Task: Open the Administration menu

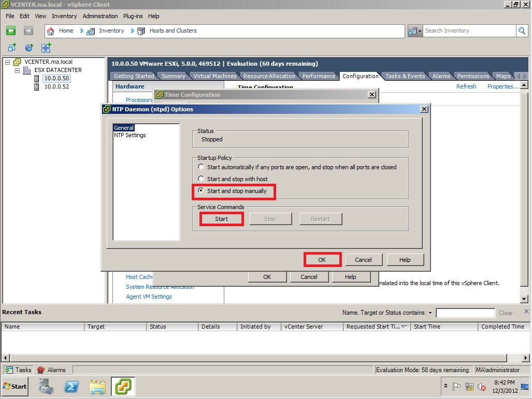Action: coord(100,16)
